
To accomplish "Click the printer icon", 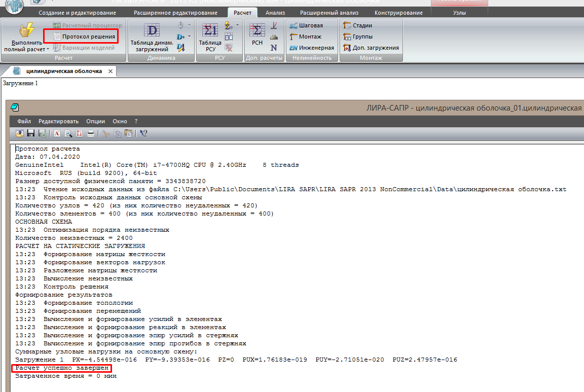I will [x=91, y=133].
